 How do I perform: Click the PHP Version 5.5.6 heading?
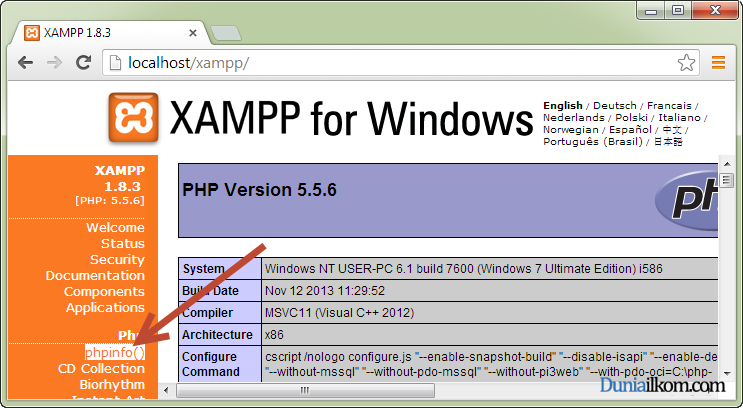(259, 190)
